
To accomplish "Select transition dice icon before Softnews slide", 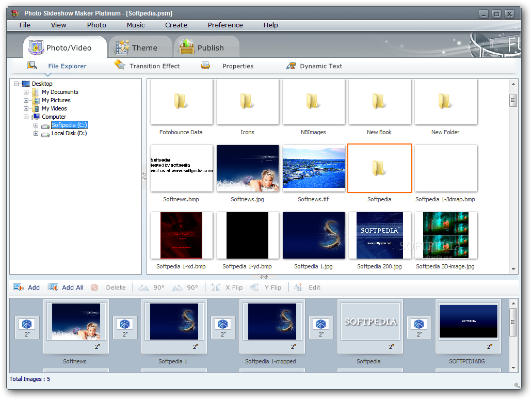I will [27, 324].
